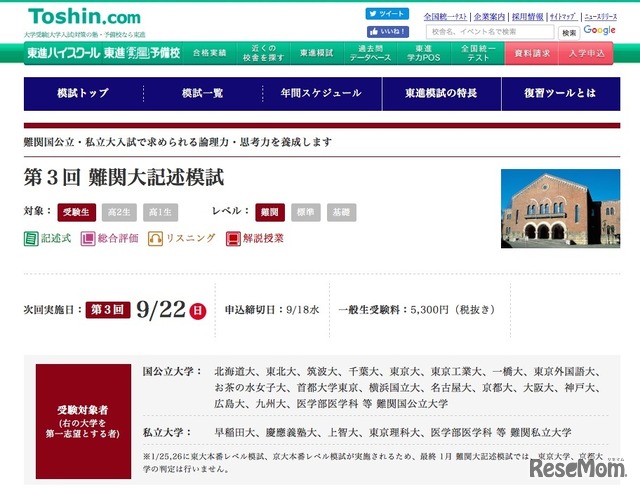The height and width of the screenshot is (491, 640).
Task: Click the 受験対象者 red box
Action: (83, 422)
